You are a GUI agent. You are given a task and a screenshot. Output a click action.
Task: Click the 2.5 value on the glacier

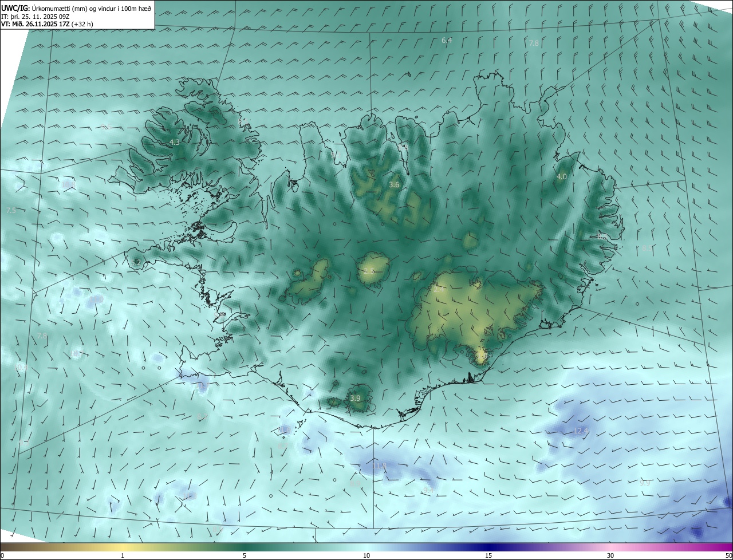click(369, 271)
